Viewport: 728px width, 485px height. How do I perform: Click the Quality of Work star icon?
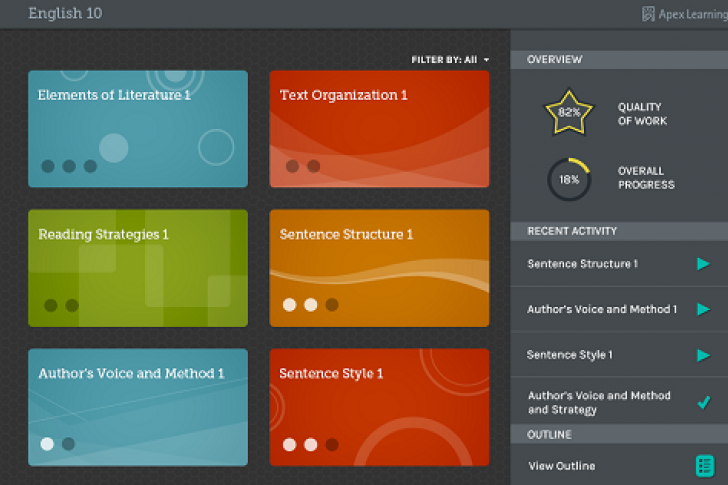(x=569, y=112)
